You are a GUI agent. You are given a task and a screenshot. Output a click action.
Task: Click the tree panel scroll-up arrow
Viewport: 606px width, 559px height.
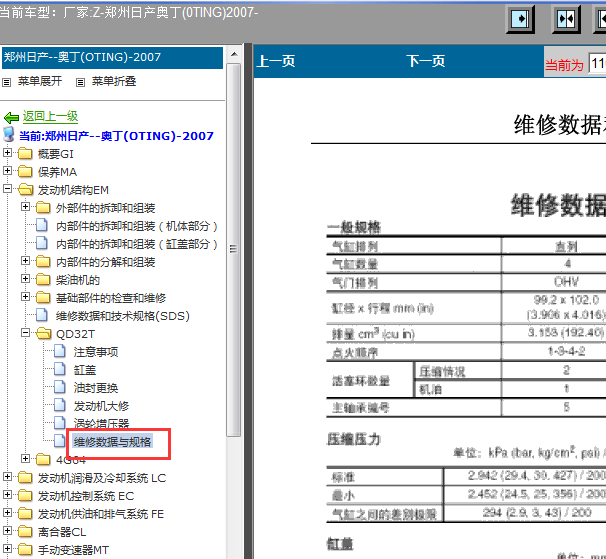234,55
